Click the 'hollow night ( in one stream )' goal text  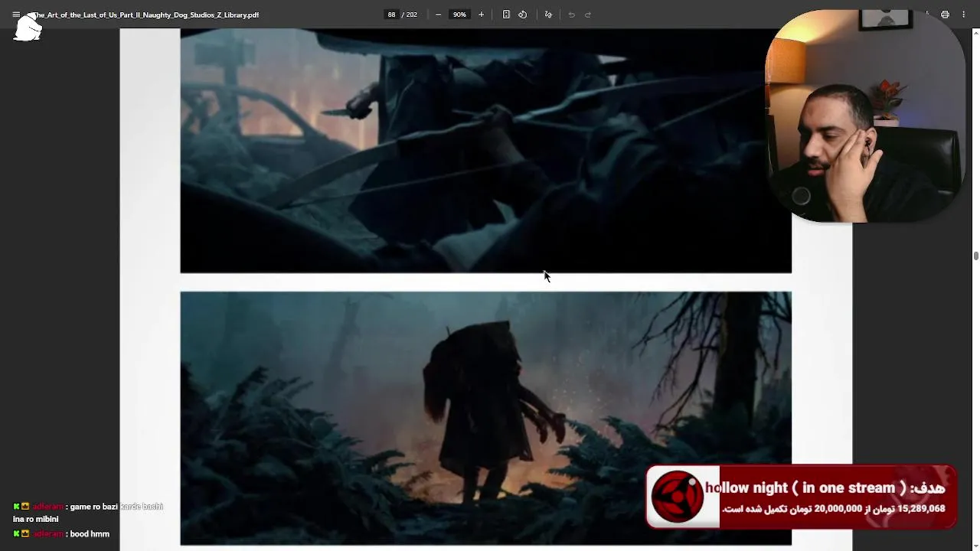coord(805,487)
